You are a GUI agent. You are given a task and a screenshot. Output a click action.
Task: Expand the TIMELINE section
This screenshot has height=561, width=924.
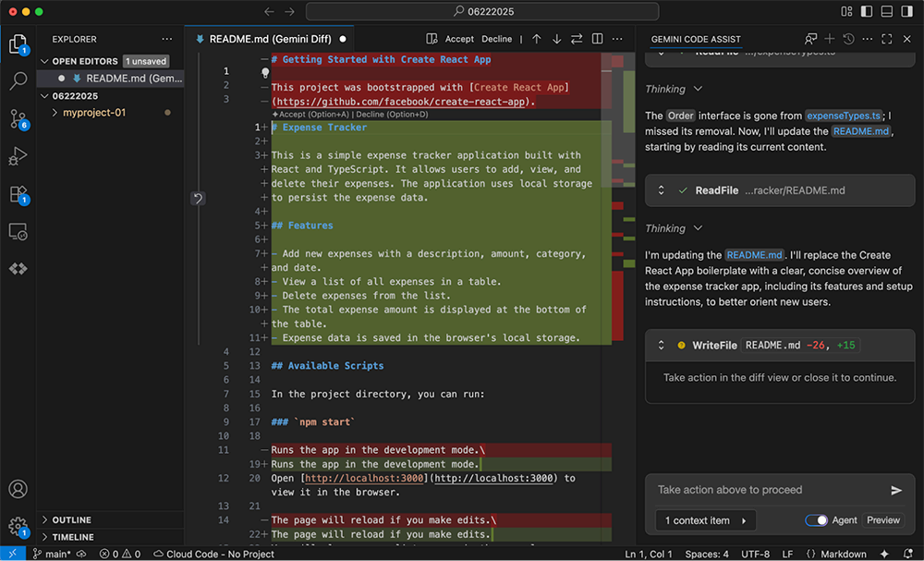[x=72, y=537]
